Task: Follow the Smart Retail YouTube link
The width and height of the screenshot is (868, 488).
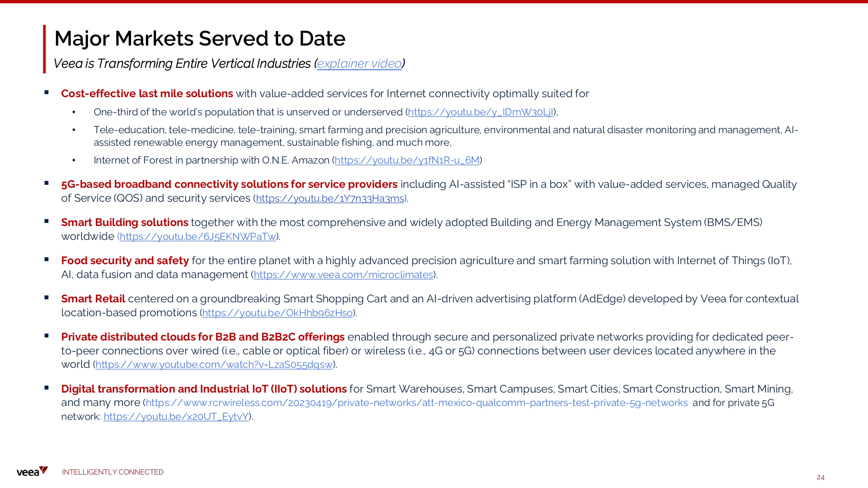Action: pos(277,313)
